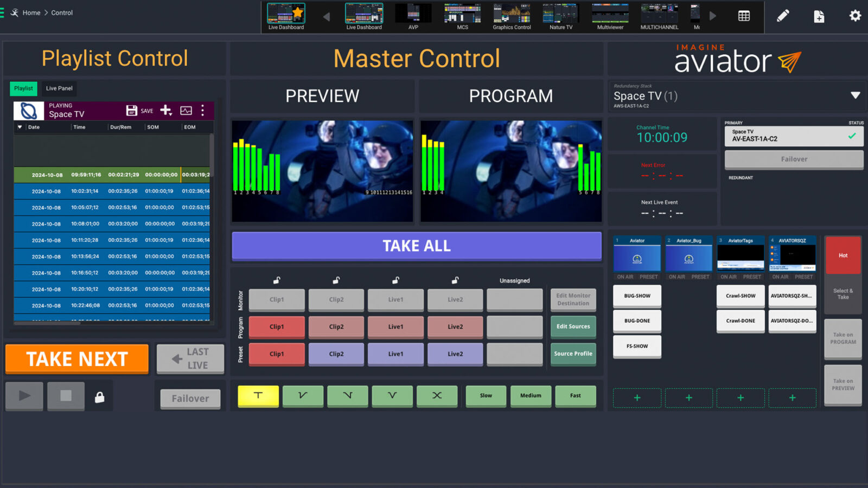868x488 pixels.
Task: Select the Slow transition speed
Action: click(x=485, y=396)
